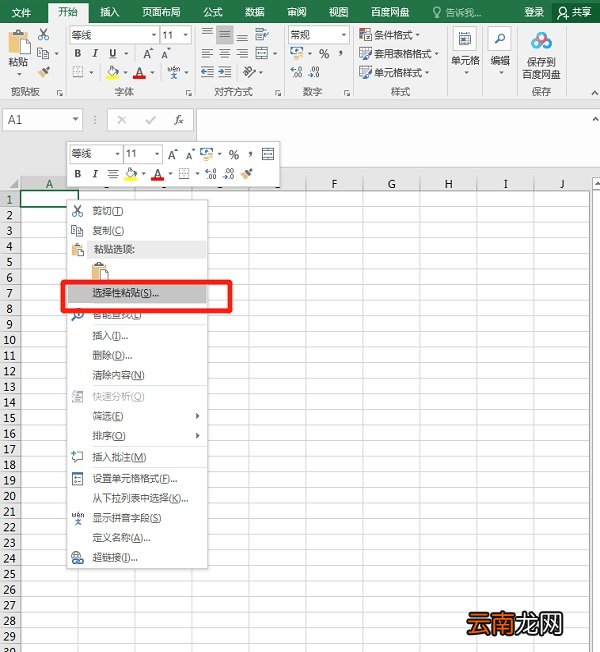This screenshot has height=652, width=600.
Task: Switch to the 页面布局 ribbon tab
Action: 161,12
